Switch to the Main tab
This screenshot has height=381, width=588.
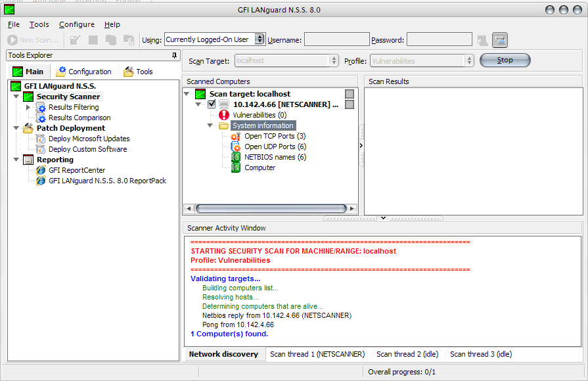[x=28, y=71]
